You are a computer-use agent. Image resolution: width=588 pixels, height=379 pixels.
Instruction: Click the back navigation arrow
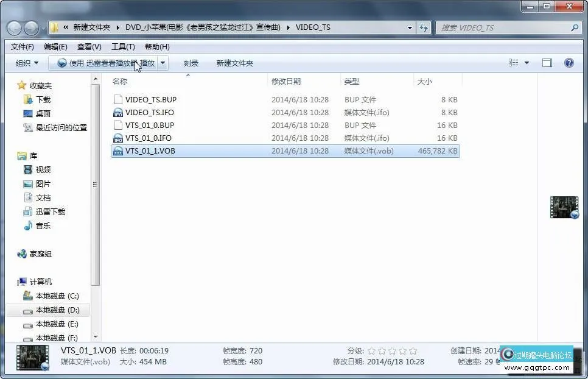coord(14,27)
